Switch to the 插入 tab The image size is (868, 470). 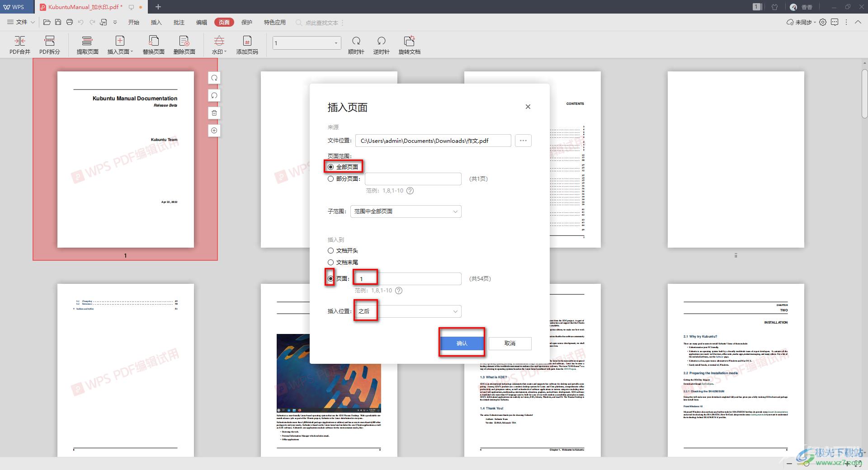(x=156, y=22)
